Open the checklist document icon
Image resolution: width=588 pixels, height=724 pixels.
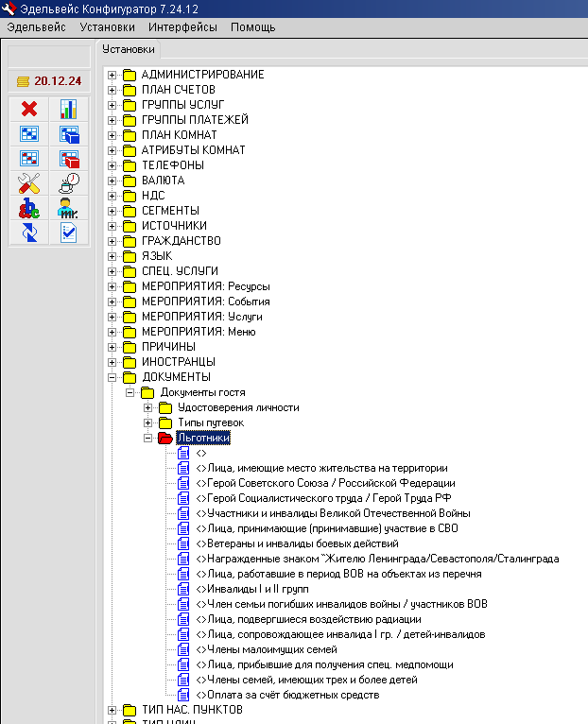coord(69,232)
